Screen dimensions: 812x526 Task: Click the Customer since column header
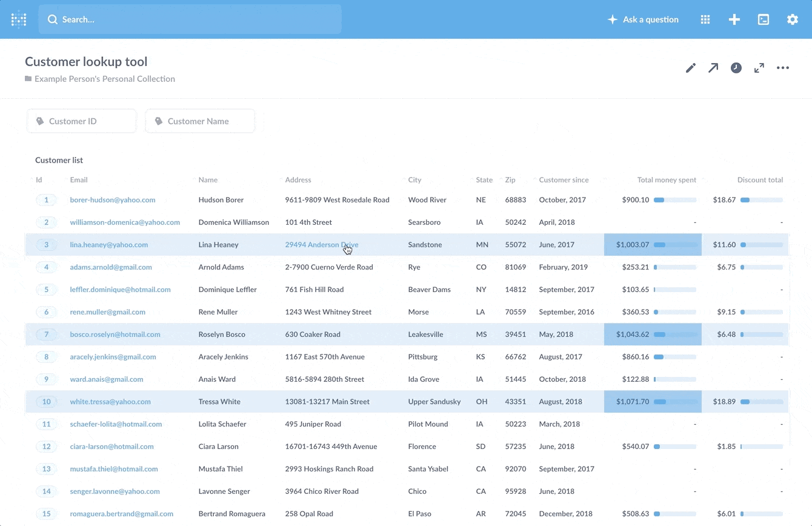[564, 180]
